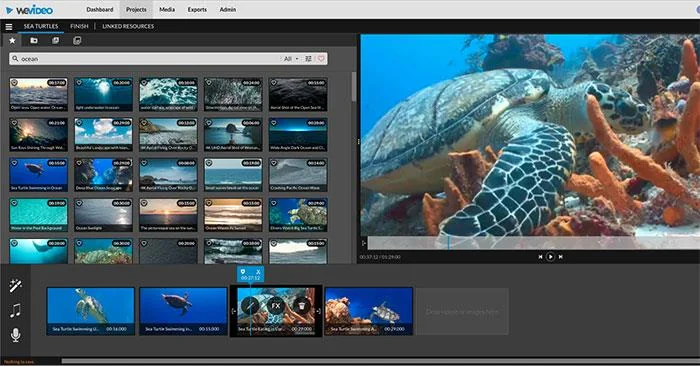This screenshot has width=700, height=366.
Task: Select the 'Aerial Shot of the Open Sea' thumbnail
Action: pos(298,95)
